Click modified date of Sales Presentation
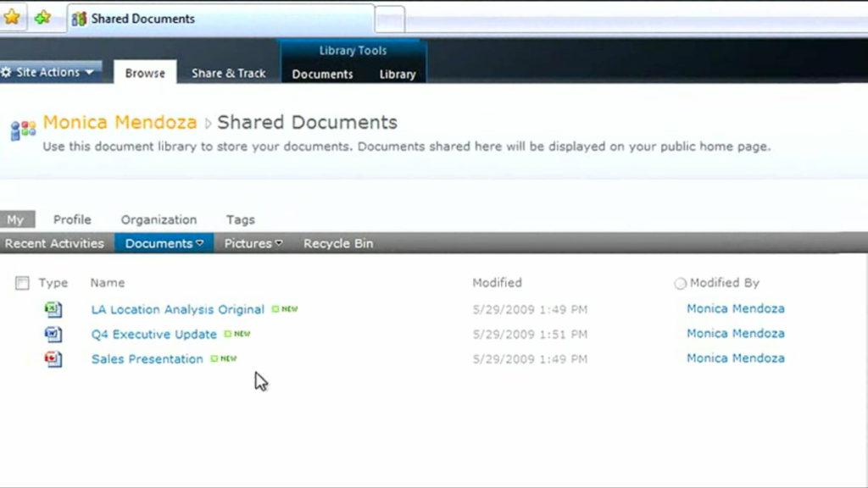The image size is (868, 488). [x=530, y=359]
